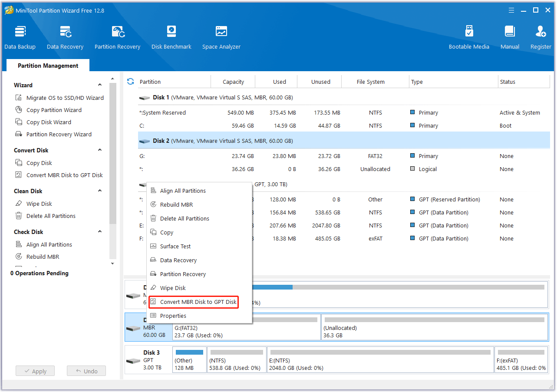Select System Reserved partition row
557x392 pixels.
(344, 112)
